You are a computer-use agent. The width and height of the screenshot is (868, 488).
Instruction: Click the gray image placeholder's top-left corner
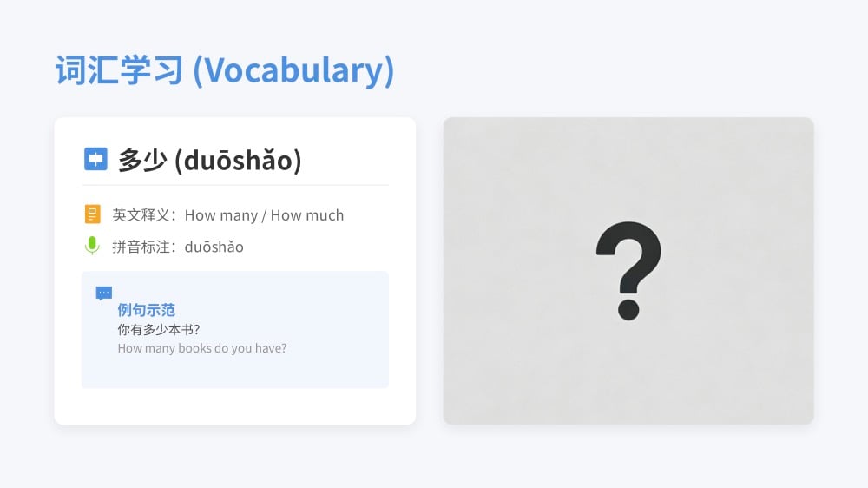pyautogui.click(x=451, y=126)
